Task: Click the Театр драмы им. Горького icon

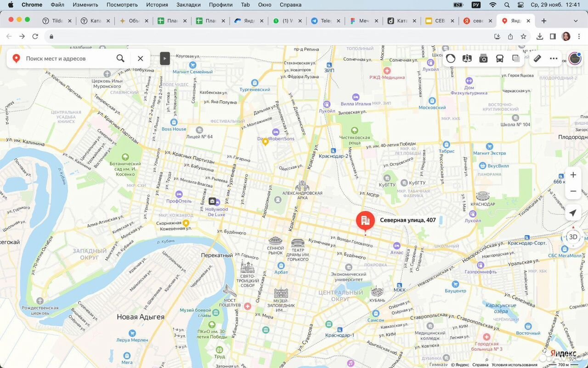Action: pyautogui.click(x=298, y=242)
